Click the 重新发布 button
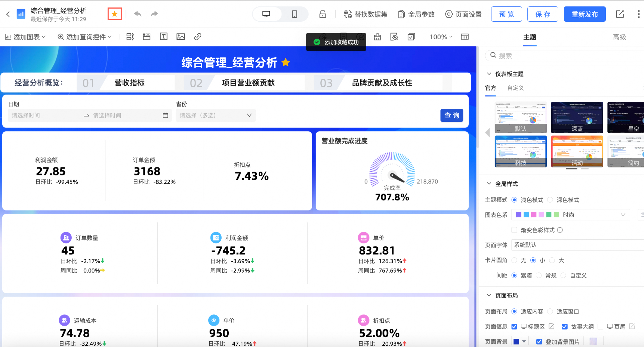 coord(585,14)
